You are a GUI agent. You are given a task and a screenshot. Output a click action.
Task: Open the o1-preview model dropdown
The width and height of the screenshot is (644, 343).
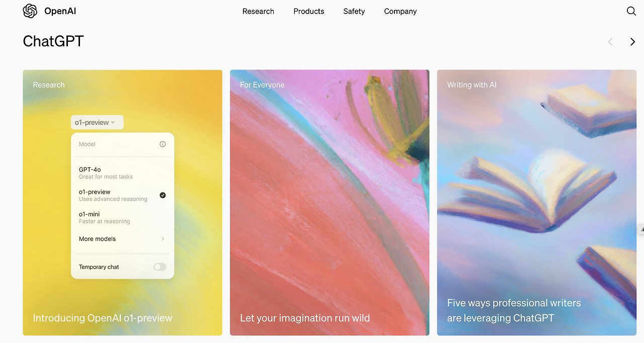(x=97, y=122)
